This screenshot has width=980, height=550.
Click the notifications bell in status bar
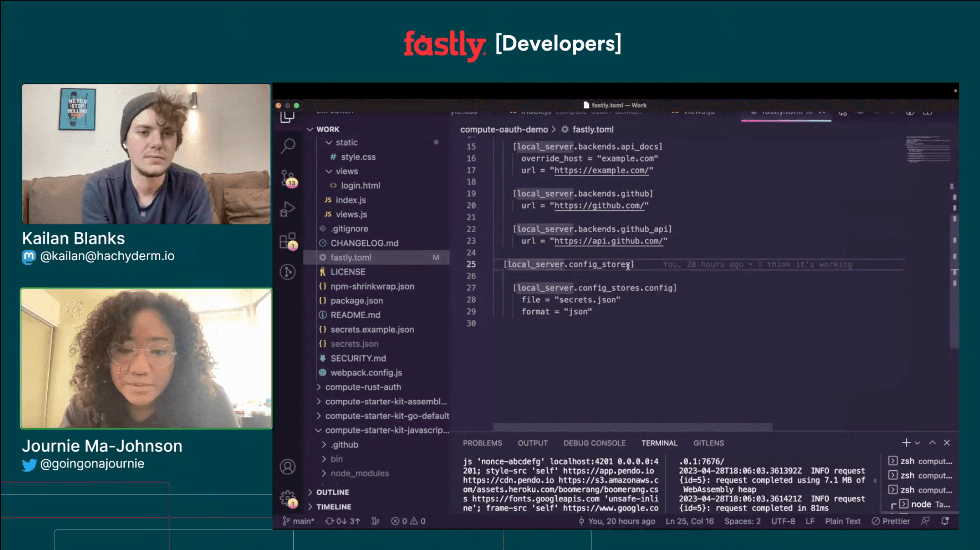[x=945, y=521]
